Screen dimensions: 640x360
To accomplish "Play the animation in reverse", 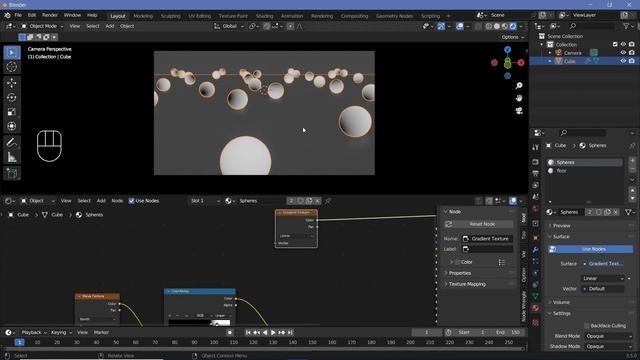I will pos(265,333).
